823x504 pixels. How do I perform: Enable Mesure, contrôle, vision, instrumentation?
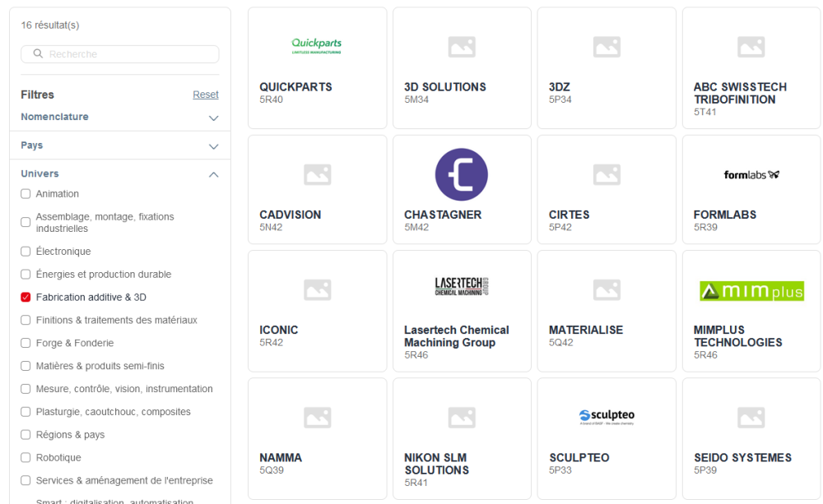(x=26, y=389)
